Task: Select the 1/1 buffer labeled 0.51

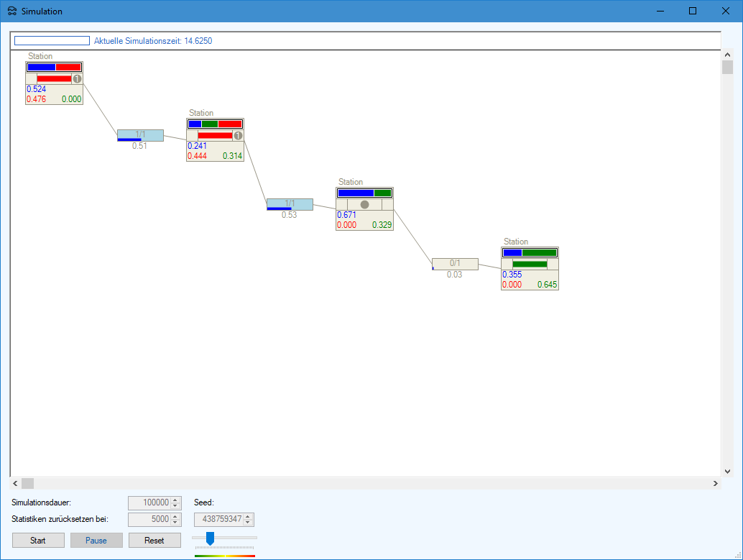Action: pyautogui.click(x=140, y=135)
